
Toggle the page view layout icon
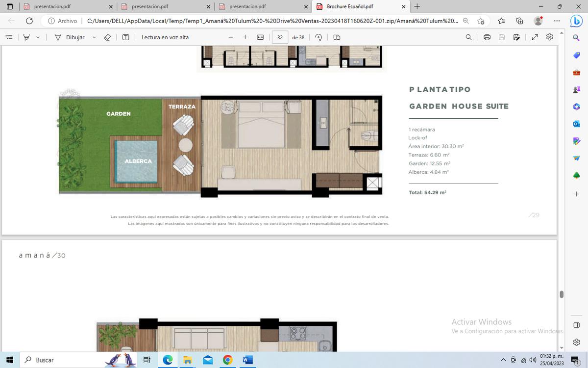[337, 37]
